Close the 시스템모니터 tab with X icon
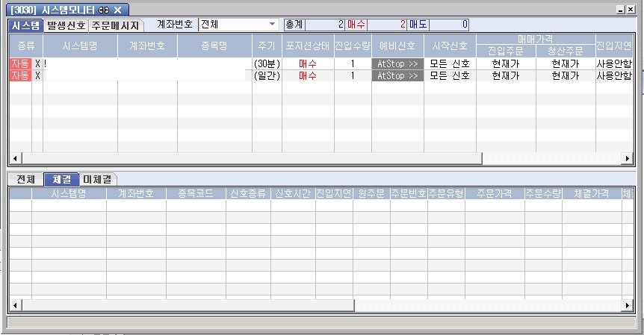The image size is (644, 335). point(117,9)
